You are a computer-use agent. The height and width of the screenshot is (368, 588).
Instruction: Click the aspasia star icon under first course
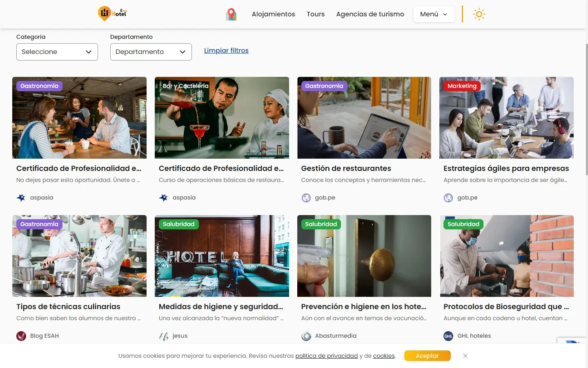coord(21,198)
